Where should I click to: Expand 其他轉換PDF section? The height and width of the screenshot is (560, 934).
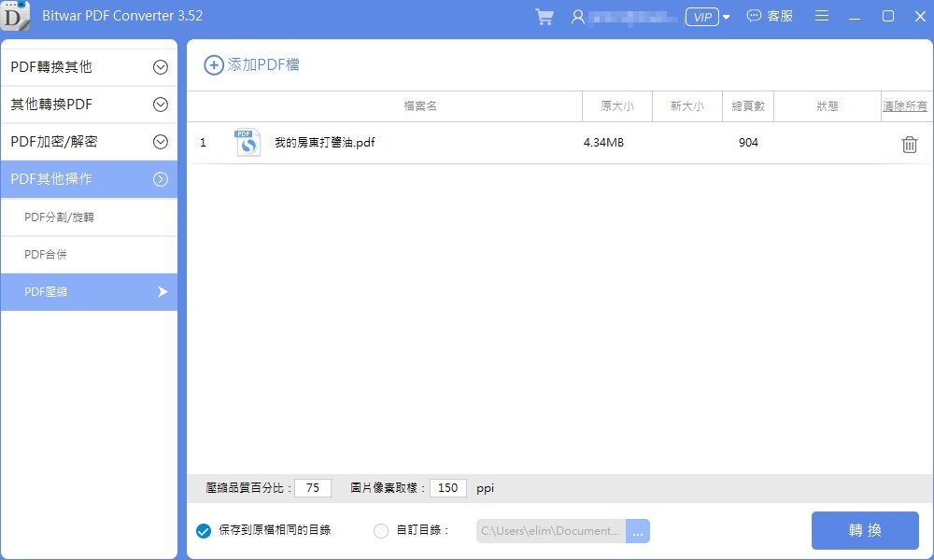160,105
